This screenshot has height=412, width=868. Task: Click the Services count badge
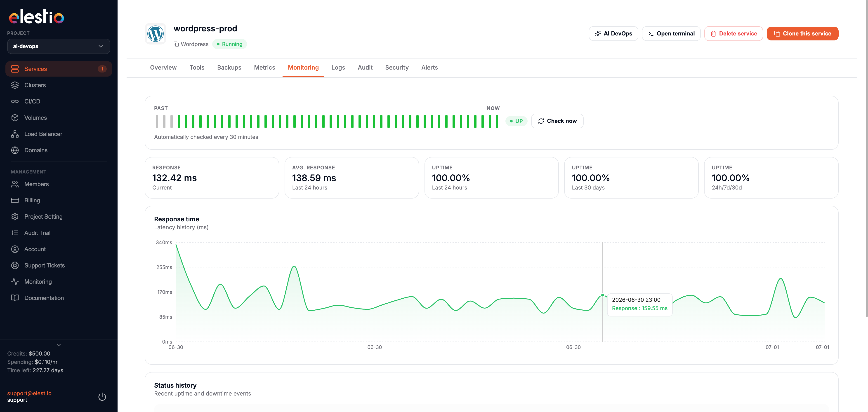point(102,69)
